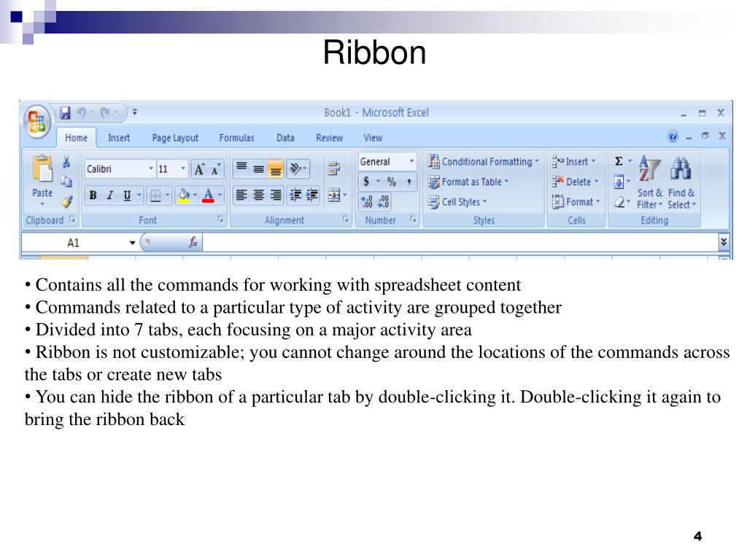Activate the Format Painter brush
This screenshot has width=747, height=560.
(66, 202)
